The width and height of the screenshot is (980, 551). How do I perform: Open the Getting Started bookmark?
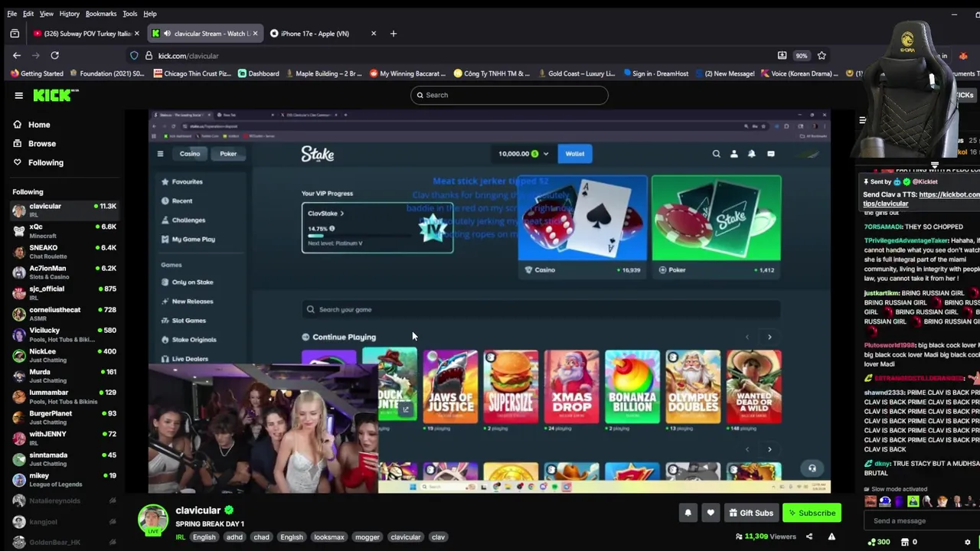[x=37, y=73]
